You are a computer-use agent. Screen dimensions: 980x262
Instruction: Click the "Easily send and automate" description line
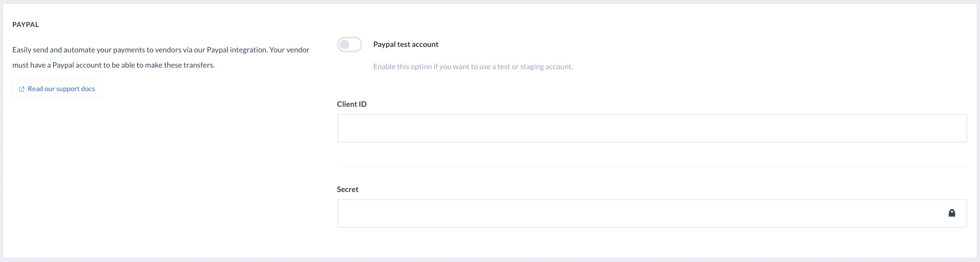point(161,50)
